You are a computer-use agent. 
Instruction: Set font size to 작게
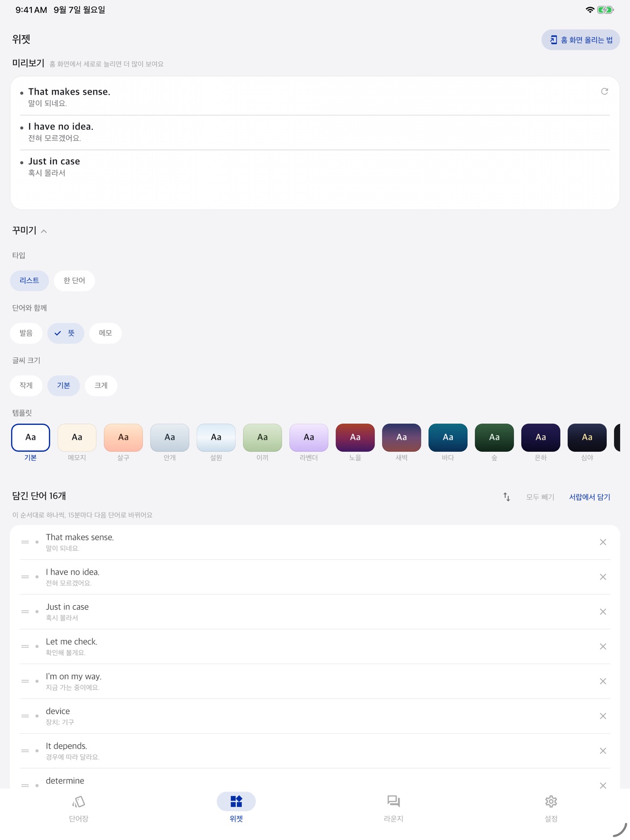[26, 385]
